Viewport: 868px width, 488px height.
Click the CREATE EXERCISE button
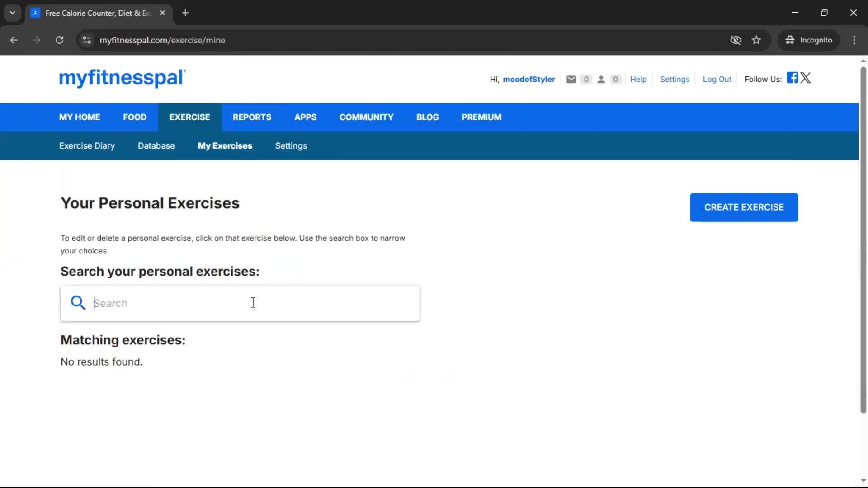pyautogui.click(x=744, y=207)
